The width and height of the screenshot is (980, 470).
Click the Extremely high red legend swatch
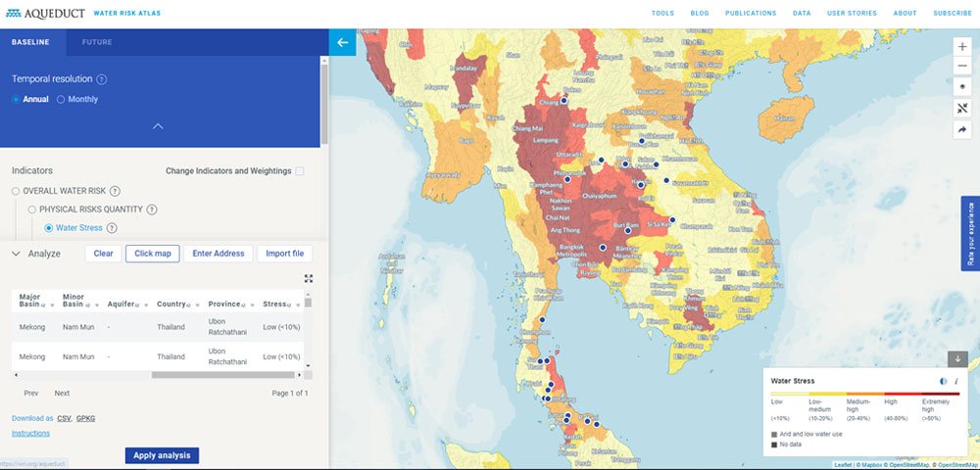[x=941, y=393]
